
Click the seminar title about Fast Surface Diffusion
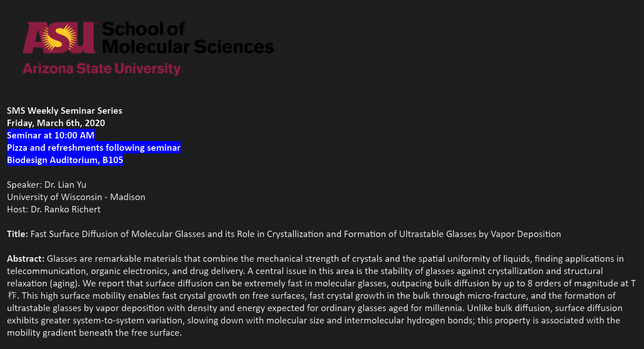click(295, 234)
